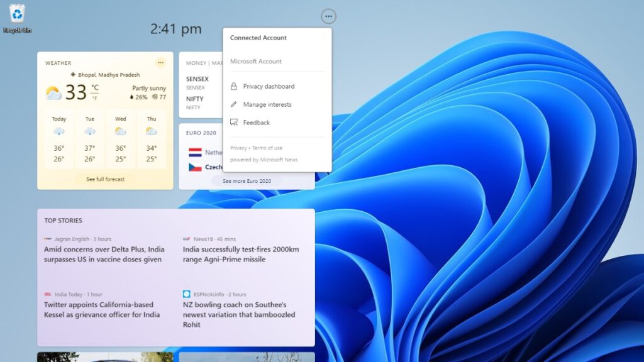Open the weather widget options menu
644x362 pixels.
[160, 62]
